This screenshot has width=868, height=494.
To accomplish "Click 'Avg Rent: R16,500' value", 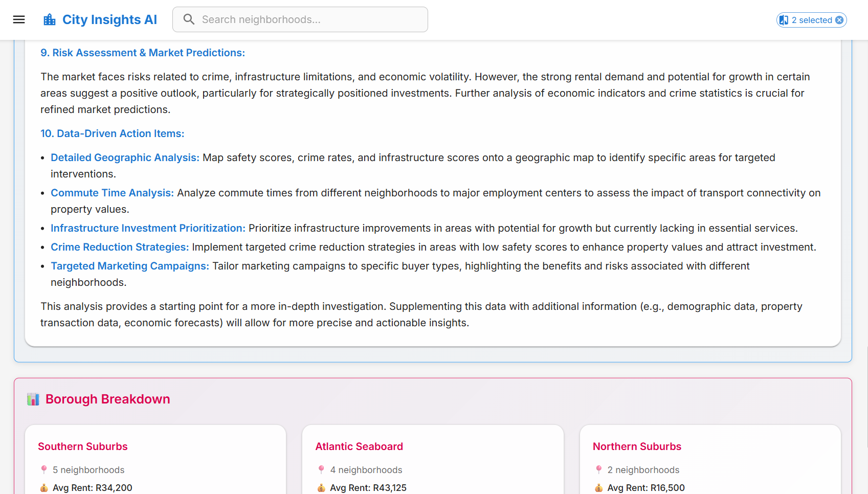I will tap(646, 488).
